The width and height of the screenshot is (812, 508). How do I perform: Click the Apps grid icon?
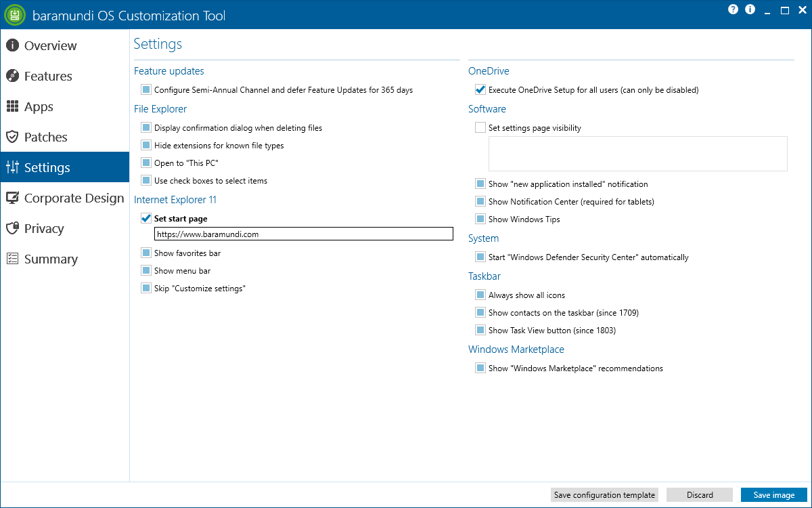12,106
